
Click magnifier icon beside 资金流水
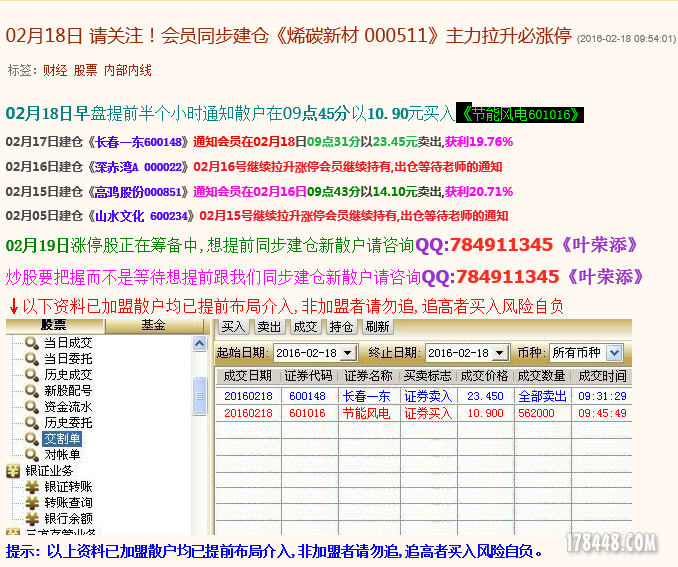[x=32, y=407]
